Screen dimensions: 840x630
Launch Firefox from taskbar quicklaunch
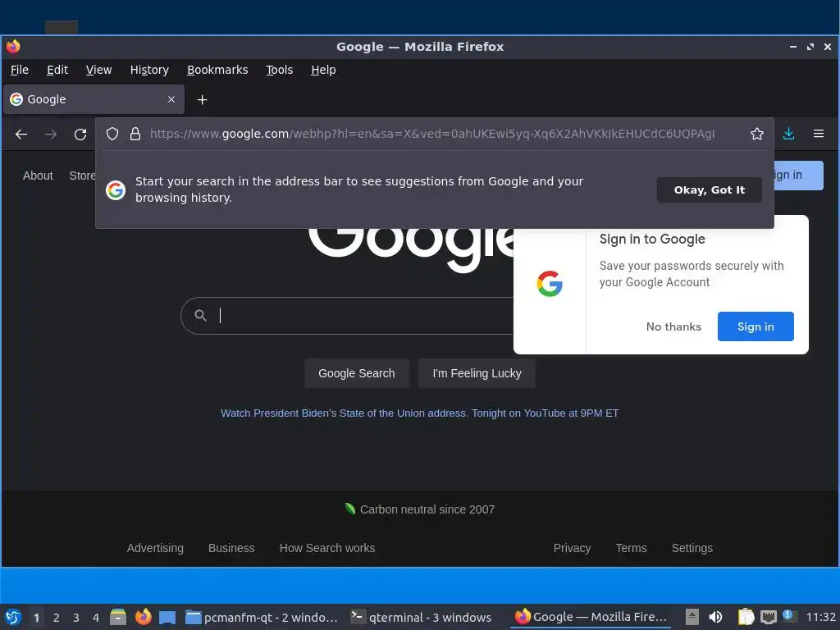(x=143, y=617)
